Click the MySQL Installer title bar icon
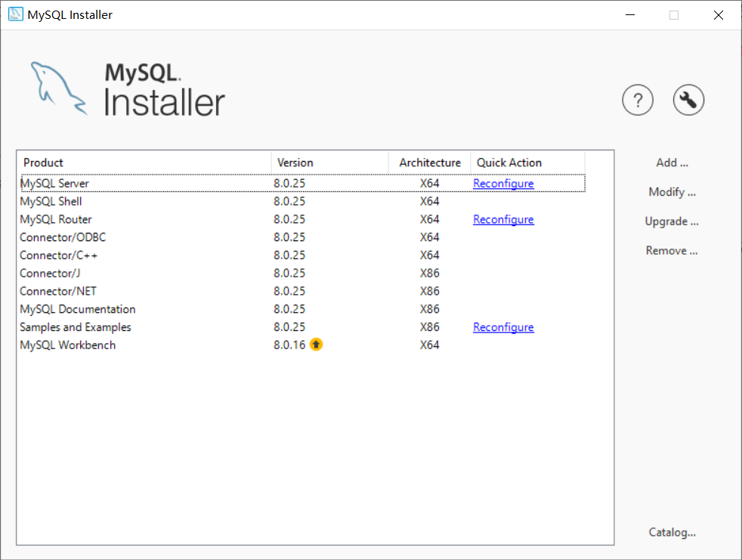 [x=15, y=14]
